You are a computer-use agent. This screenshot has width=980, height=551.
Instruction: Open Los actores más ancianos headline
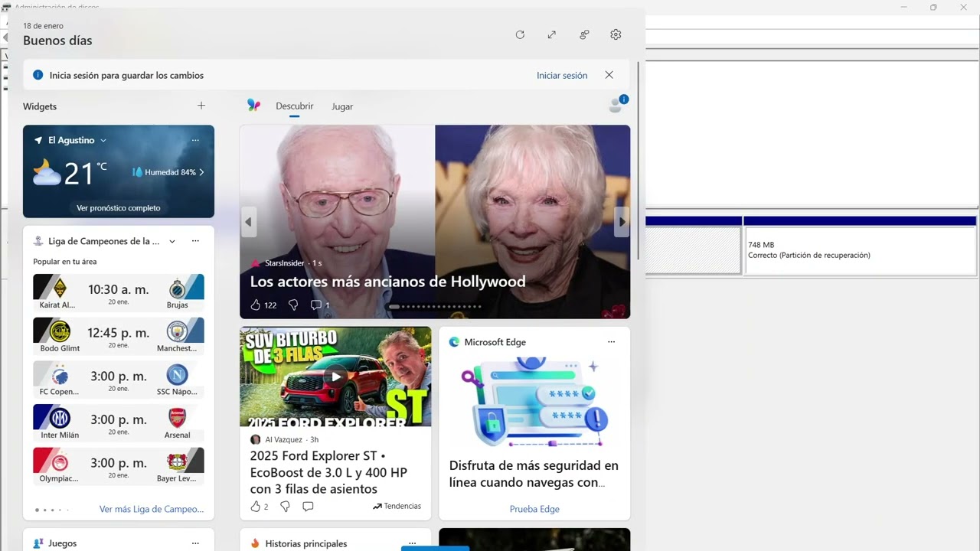pos(387,281)
